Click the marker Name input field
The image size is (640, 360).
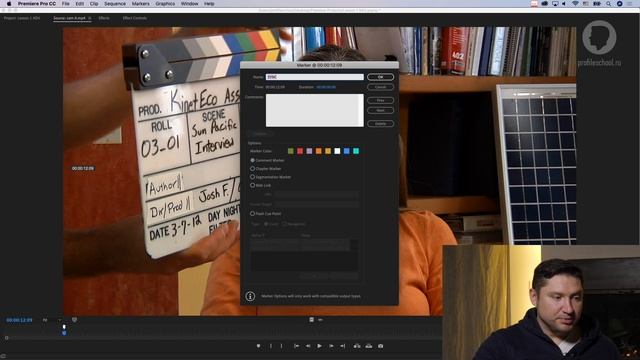click(315, 77)
